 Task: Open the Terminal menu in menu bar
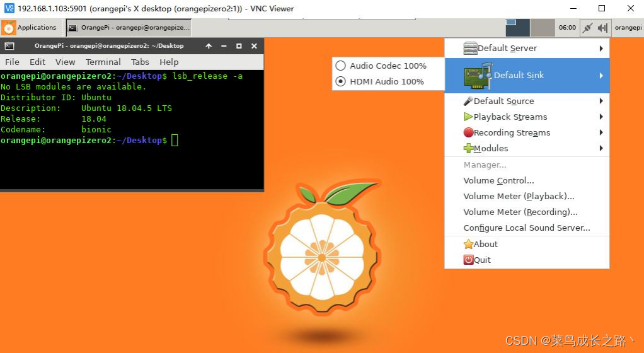[103, 62]
